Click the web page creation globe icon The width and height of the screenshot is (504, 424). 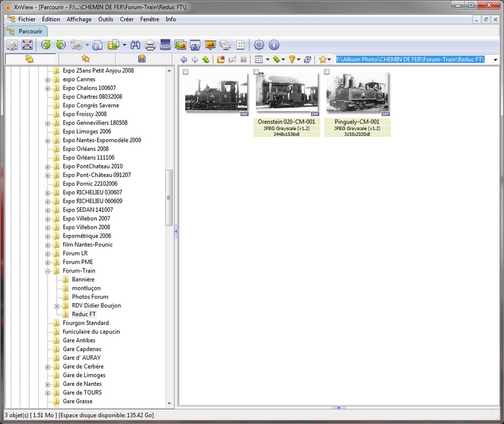pos(225,45)
